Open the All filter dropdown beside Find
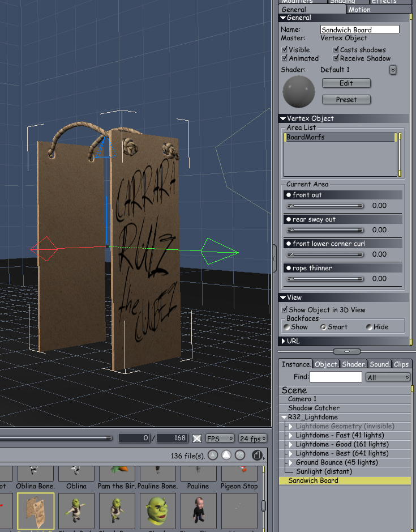The image size is (416, 532). click(388, 377)
